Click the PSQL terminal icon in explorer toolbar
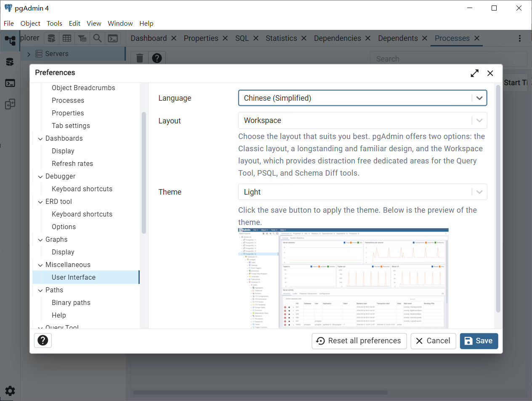Viewport: 532px width, 401px height. pyautogui.click(x=113, y=38)
